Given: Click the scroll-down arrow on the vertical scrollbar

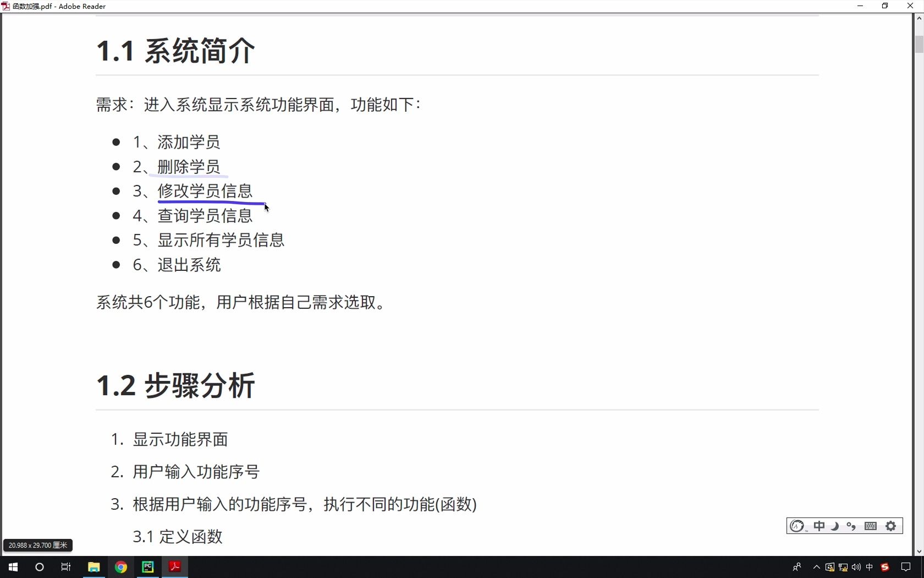Looking at the screenshot, I should pyautogui.click(x=919, y=550).
